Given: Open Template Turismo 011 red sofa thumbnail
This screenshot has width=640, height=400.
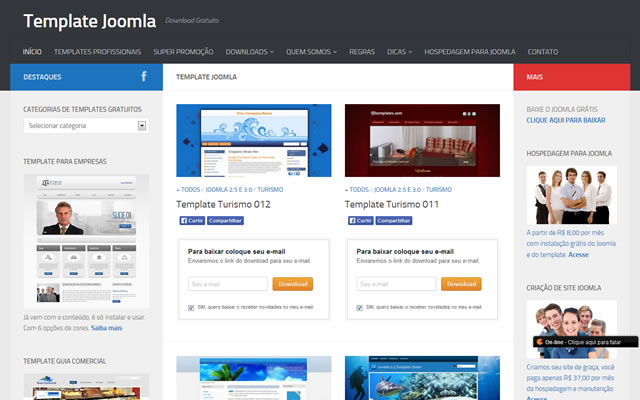Looking at the screenshot, I should point(422,140).
